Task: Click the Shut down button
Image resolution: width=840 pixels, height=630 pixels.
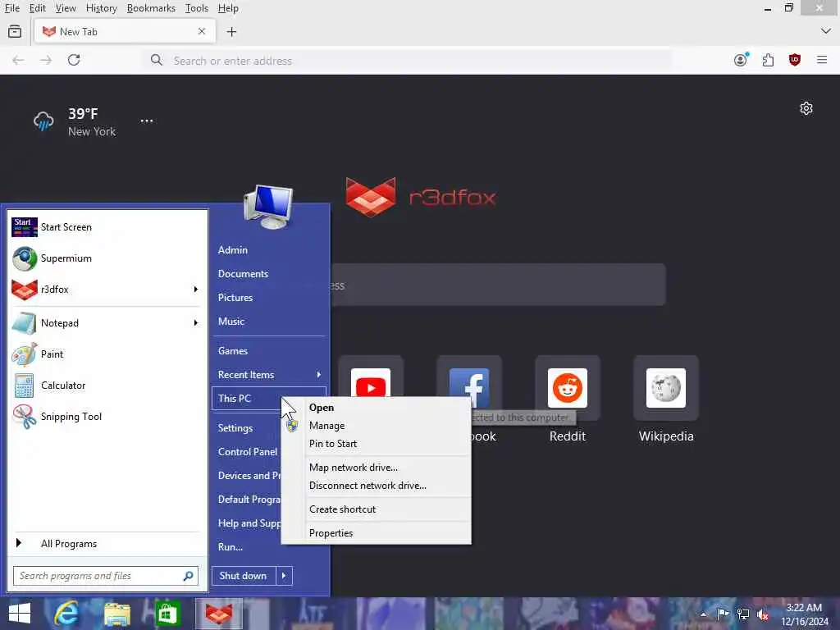Action: pyautogui.click(x=243, y=576)
